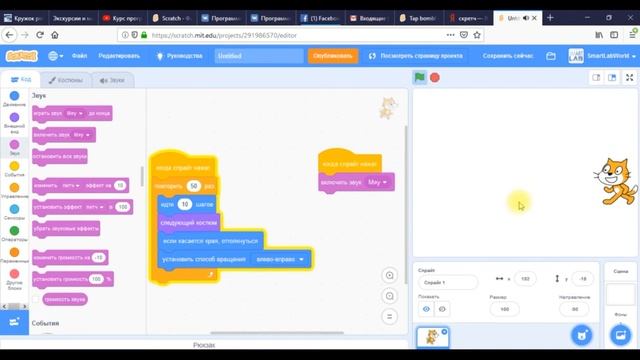Image resolution: width=640 pixels, height=360 pixels.
Task: Enter full screen stage mode
Action: (x=629, y=78)
